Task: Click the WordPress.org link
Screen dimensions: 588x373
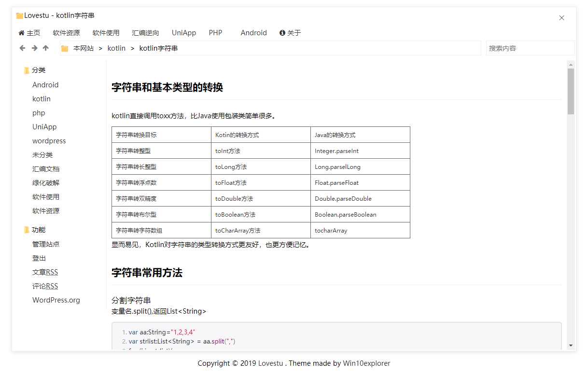Action: click(56, 300)
